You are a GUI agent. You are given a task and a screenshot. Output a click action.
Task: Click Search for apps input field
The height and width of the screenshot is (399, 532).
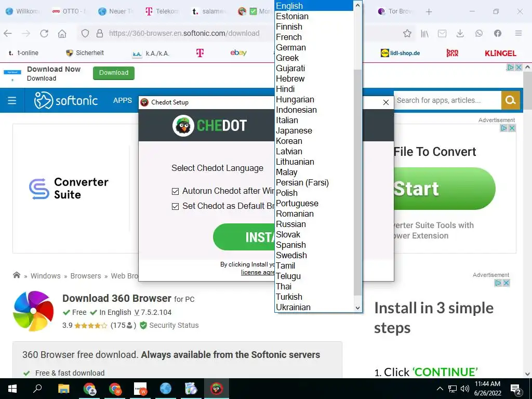click(448, 100)
